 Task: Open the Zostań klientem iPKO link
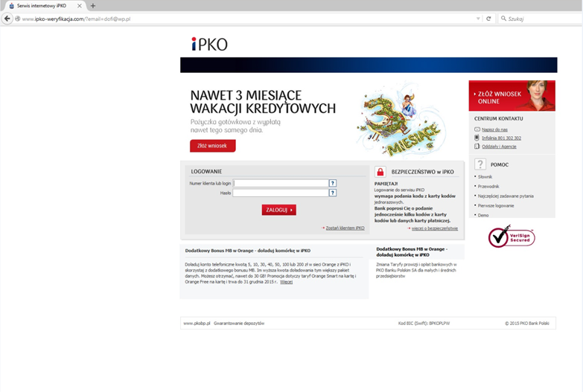pos(345,228)
